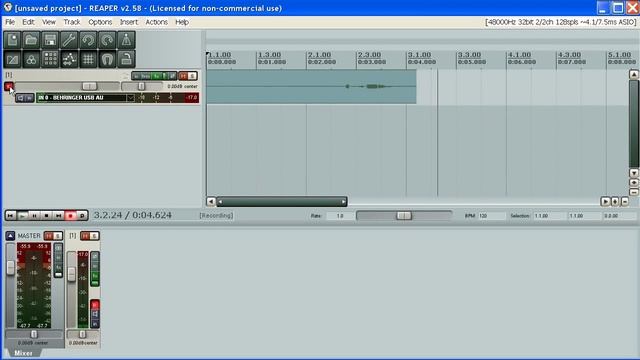Open the View menu

pos(49,22)
